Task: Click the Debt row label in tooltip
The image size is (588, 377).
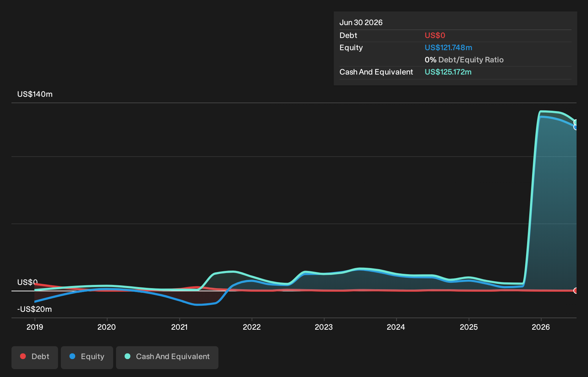Action: click(348, 35)
